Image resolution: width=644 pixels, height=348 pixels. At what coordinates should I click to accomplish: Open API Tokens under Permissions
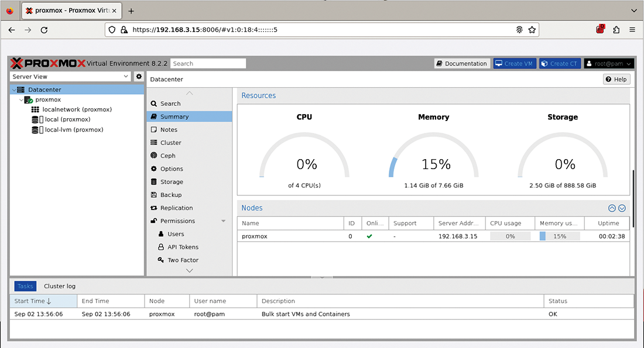coord(189,247)
